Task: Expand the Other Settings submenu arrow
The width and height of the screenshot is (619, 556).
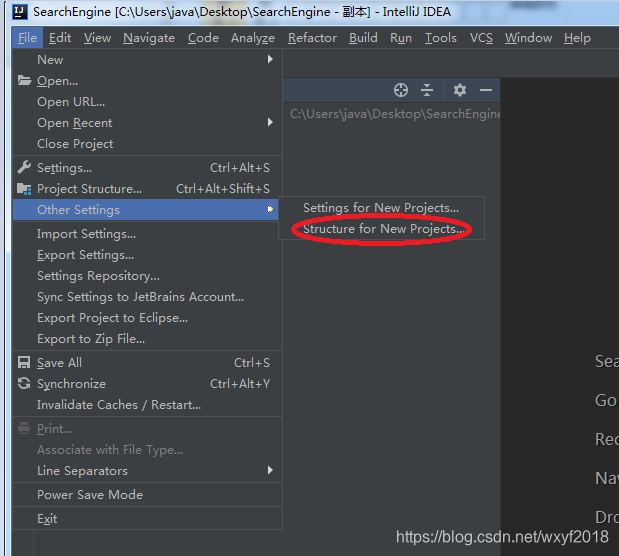Action: tap(270, 209)
